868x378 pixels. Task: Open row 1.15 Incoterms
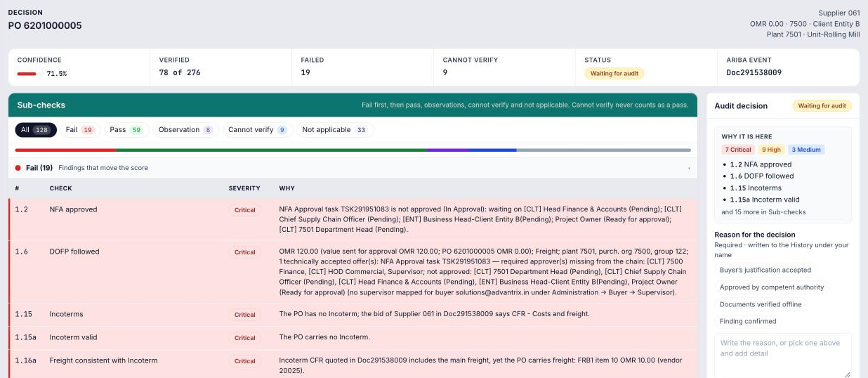353,315
